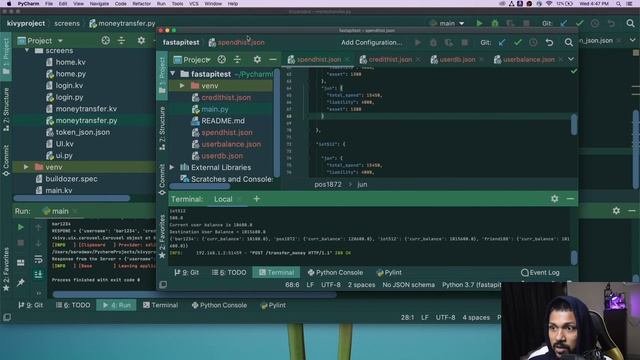
Task: Open Python Console tab in fastapitest
Action: click(335, 272)
